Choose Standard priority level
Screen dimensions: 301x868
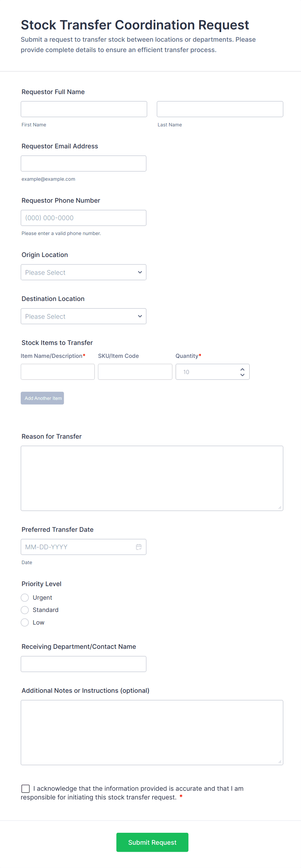25,610
